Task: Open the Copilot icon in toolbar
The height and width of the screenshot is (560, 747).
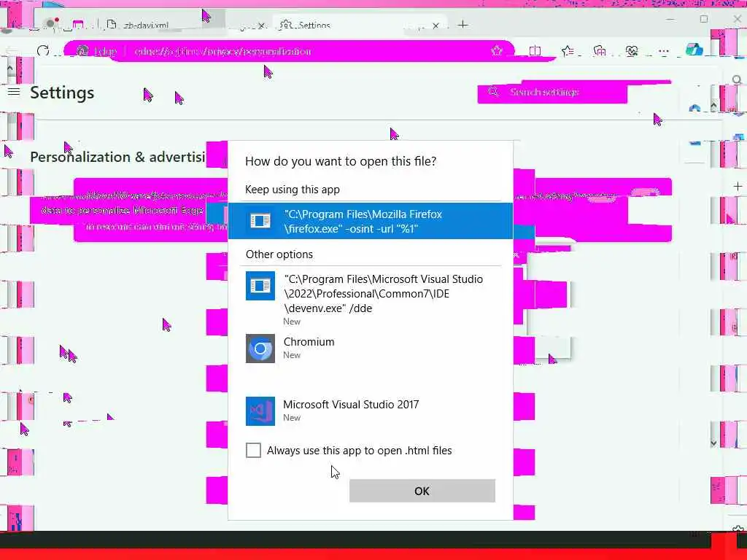Action: pos(694,49)
